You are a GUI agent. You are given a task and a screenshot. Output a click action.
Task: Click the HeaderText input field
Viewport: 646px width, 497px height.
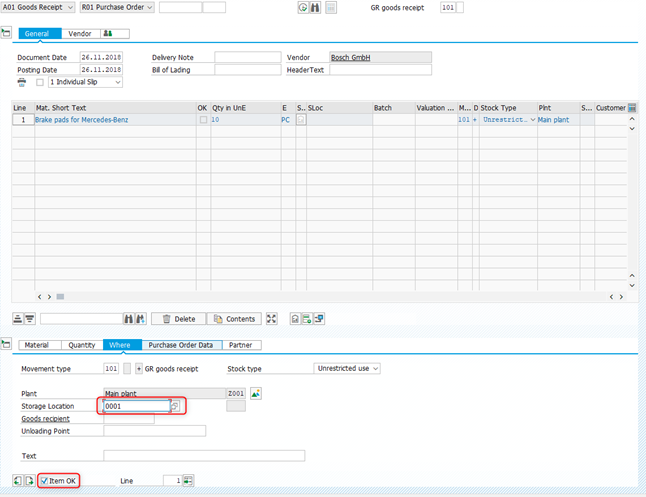(381, 70)
